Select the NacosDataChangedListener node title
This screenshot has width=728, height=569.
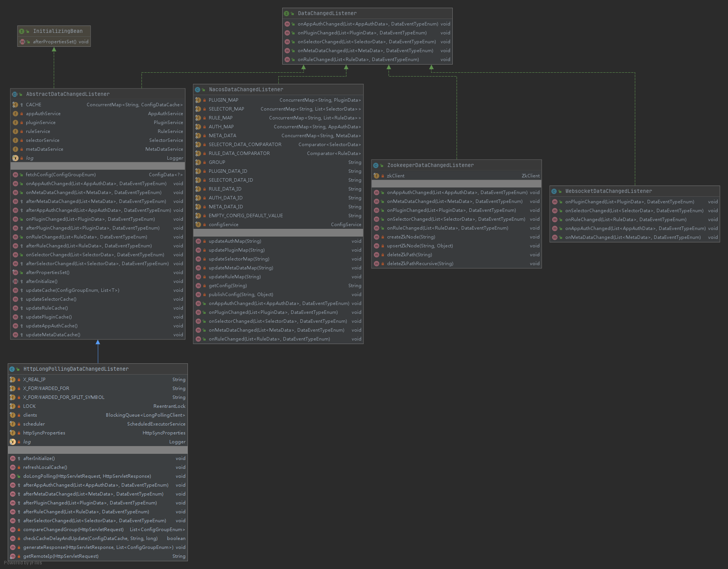click(246, 90)
